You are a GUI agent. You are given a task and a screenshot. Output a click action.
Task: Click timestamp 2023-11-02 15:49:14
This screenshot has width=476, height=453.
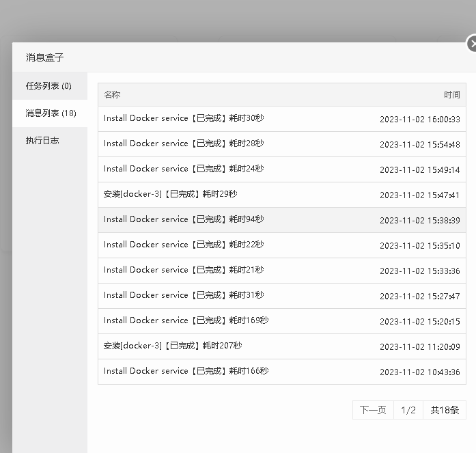[x=420, y=169]
